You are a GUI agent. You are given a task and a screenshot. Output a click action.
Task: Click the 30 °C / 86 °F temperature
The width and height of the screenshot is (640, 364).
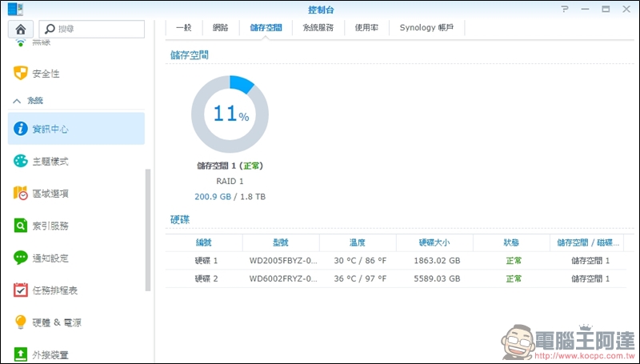360,261
